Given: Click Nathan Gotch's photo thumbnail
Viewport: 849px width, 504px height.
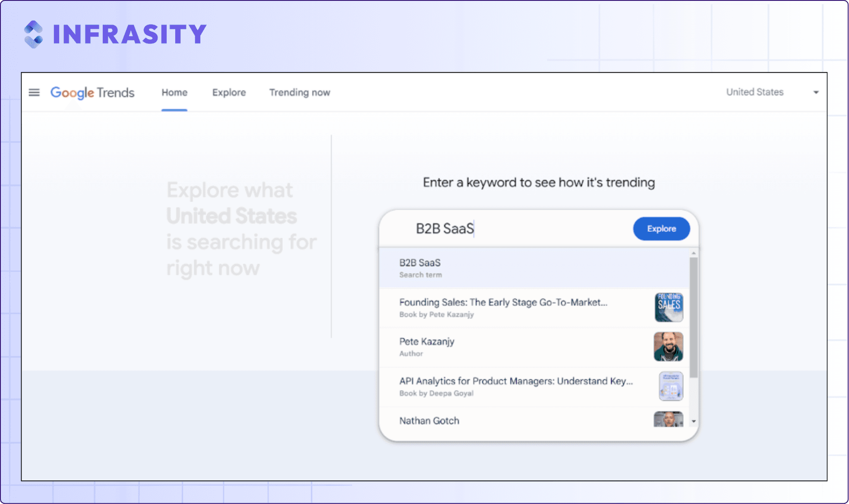Looking at the screenshot, I should pos(668,419).
